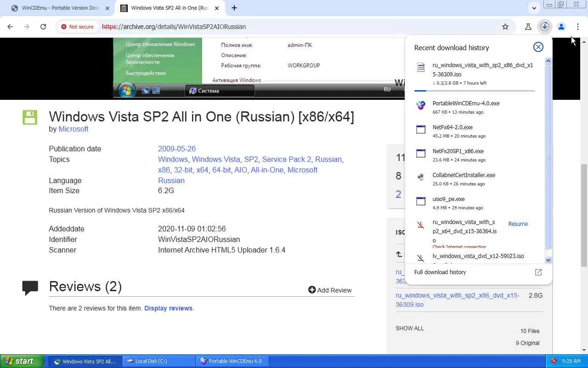The image size is (588, 368).
Task: Click the archive.org address bar
Action: pos(299,27)
